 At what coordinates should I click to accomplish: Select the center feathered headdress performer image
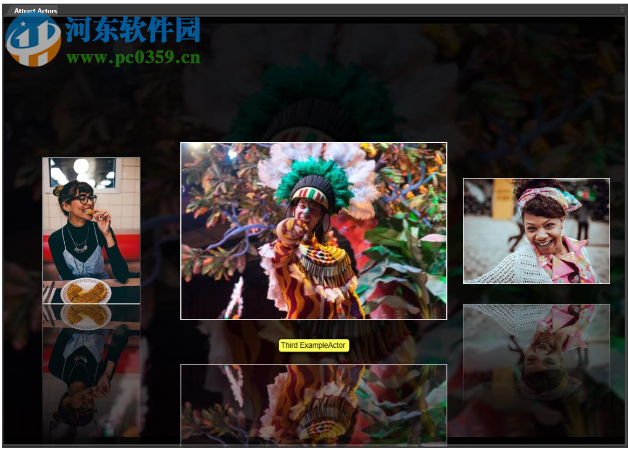[x=314, y=231]
